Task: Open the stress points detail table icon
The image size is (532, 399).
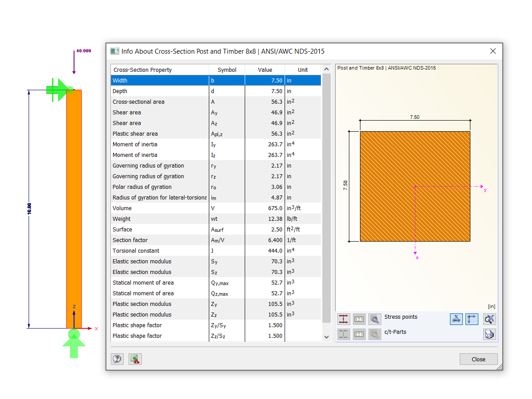Action: click(x=375, y=319)
